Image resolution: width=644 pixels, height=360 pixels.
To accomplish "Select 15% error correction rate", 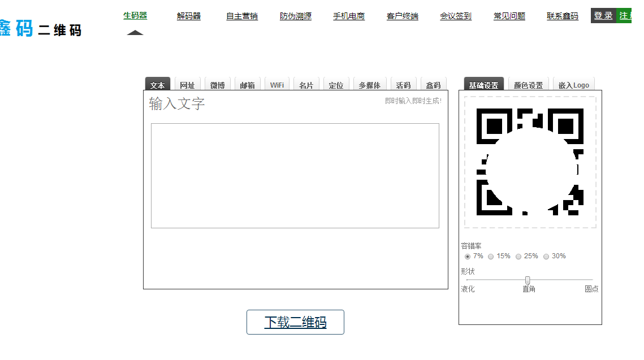I will [491, 257].
